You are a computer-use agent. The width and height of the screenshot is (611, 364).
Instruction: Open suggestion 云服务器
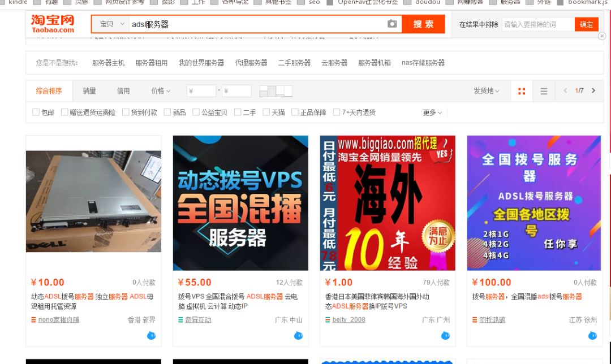click(x=334, y=63)
